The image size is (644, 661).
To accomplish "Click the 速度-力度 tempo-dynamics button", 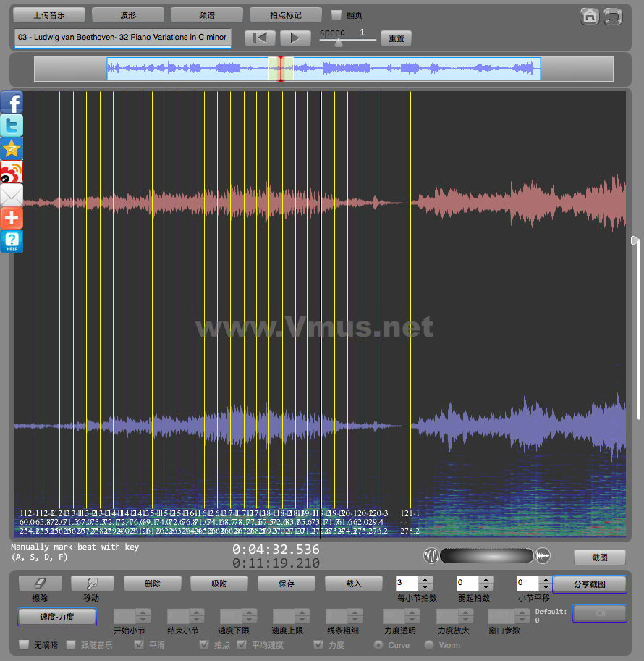I will tap(57, 617).
